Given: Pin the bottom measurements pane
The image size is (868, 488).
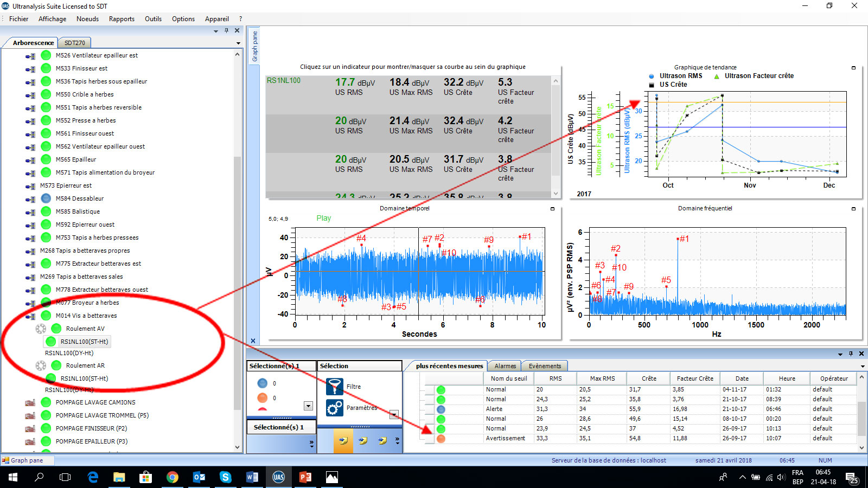Looking at the screenshot, I should (x=851, y=354).
